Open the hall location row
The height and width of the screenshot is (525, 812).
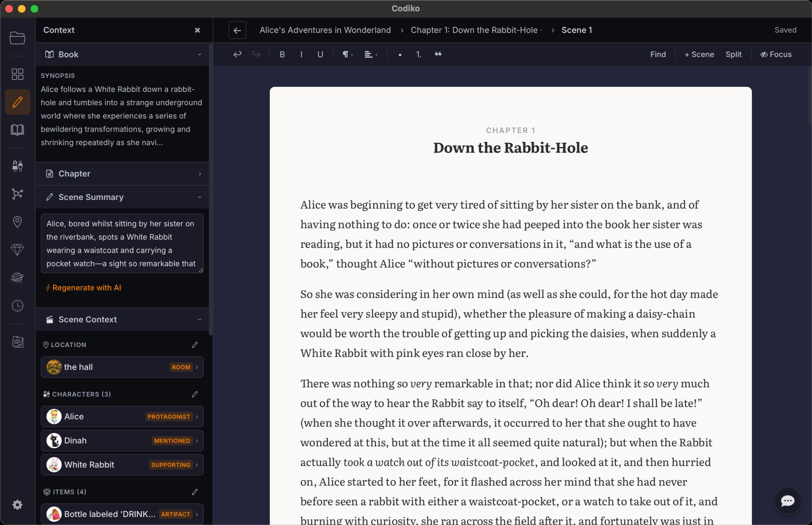(x=122, y=367)
